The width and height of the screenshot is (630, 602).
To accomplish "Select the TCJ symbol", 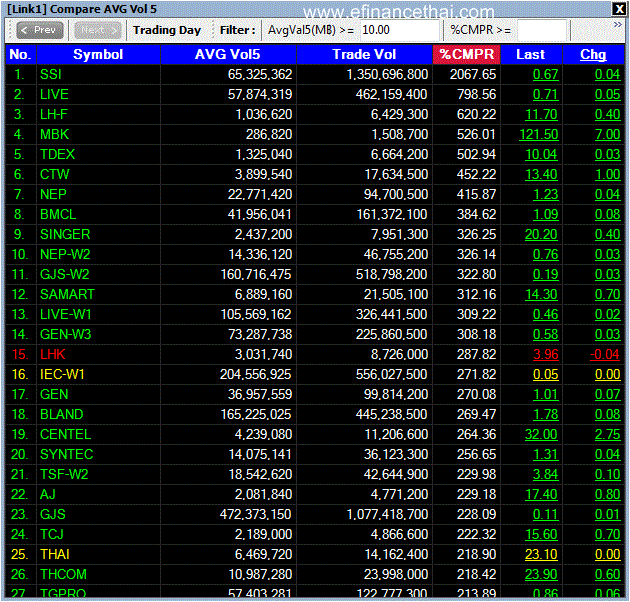I will 52,534.
